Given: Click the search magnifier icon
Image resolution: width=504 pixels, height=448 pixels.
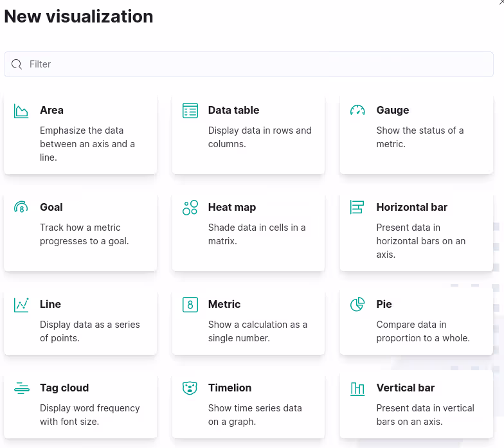Looking at the screenshot, I should click(x=17, y=64).
